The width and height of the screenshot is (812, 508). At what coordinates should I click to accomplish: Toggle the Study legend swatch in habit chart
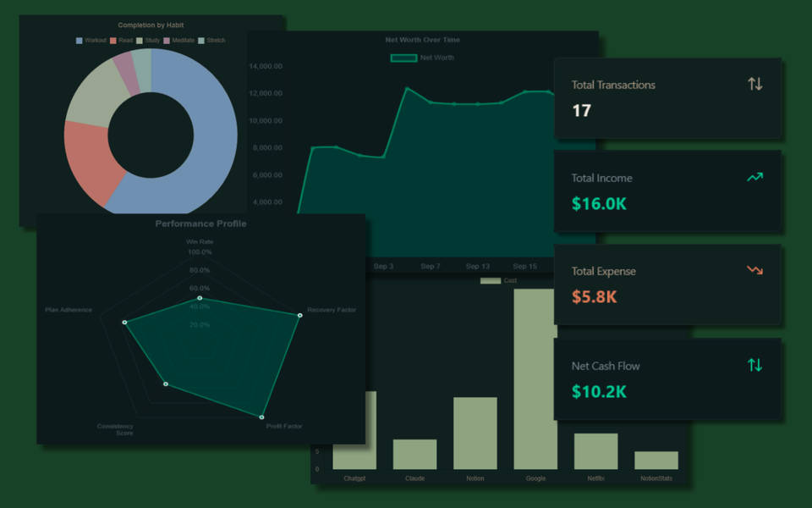(x=140, y=41)
